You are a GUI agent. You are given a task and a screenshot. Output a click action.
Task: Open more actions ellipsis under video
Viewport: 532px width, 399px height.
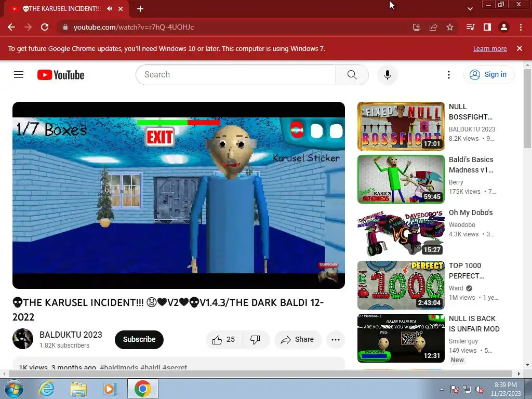point(336,339)
